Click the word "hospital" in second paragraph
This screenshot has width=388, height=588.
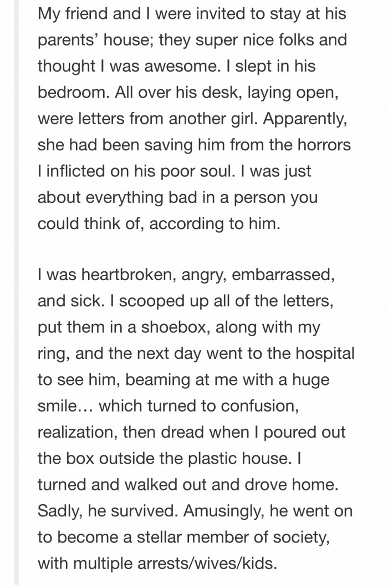click(324, 354)
